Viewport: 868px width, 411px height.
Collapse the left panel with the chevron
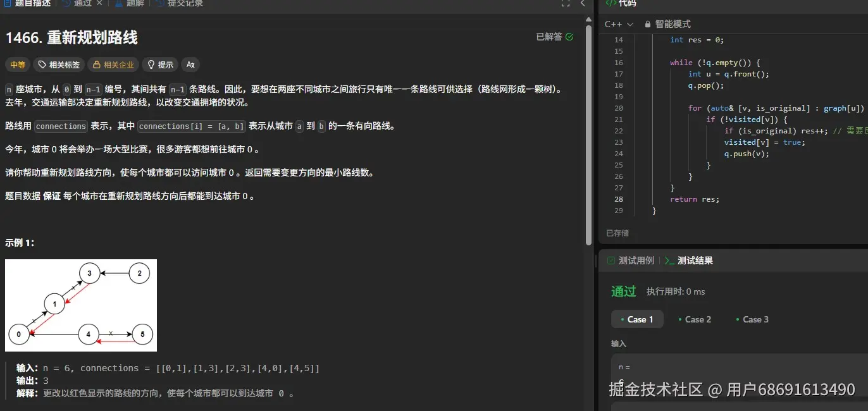[583, 4]
